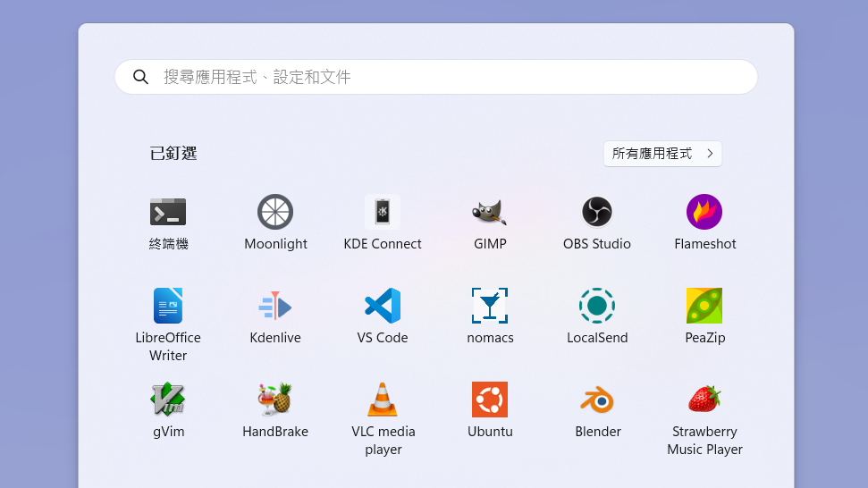Click the 所有應用程式 button

click(x=662, y=154)
